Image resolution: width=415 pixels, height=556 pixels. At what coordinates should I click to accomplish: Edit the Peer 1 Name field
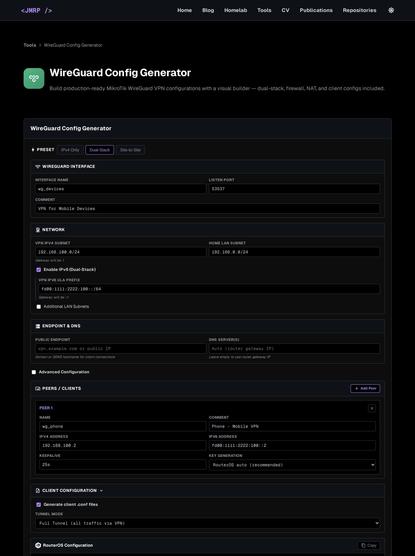pyautogui.click(x=123, y=427)
